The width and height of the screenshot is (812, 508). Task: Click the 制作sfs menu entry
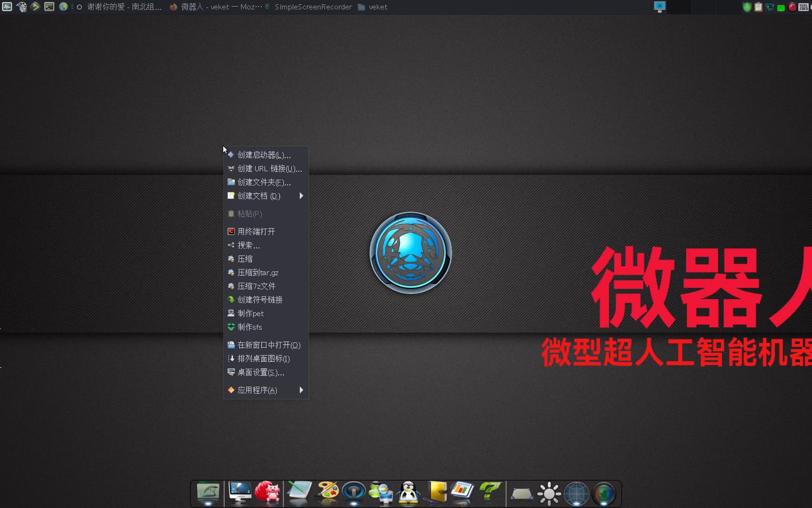(266, 327)
